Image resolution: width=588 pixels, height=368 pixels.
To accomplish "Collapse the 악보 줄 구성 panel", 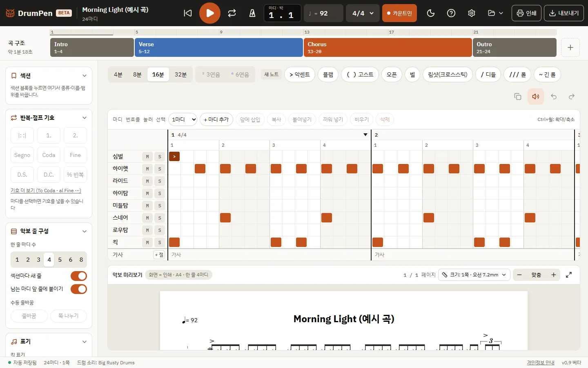I will point(85,231).
